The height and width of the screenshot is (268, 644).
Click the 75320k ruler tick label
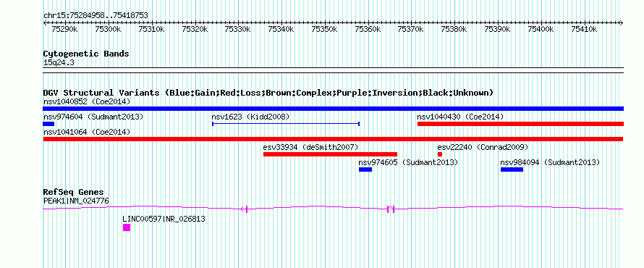(195, 29)
